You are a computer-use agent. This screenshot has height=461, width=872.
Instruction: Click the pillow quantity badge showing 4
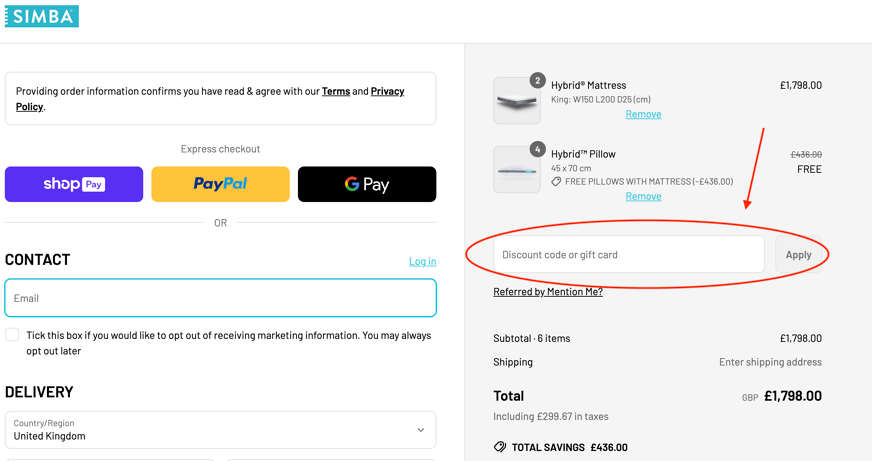(x=537, y=149)
